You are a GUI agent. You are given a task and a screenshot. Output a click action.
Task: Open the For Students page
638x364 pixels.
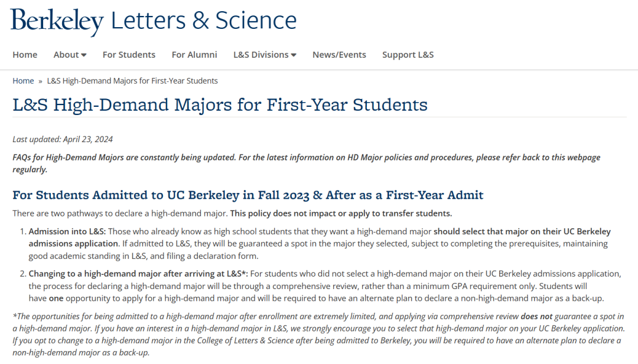[x=129, y=54]
